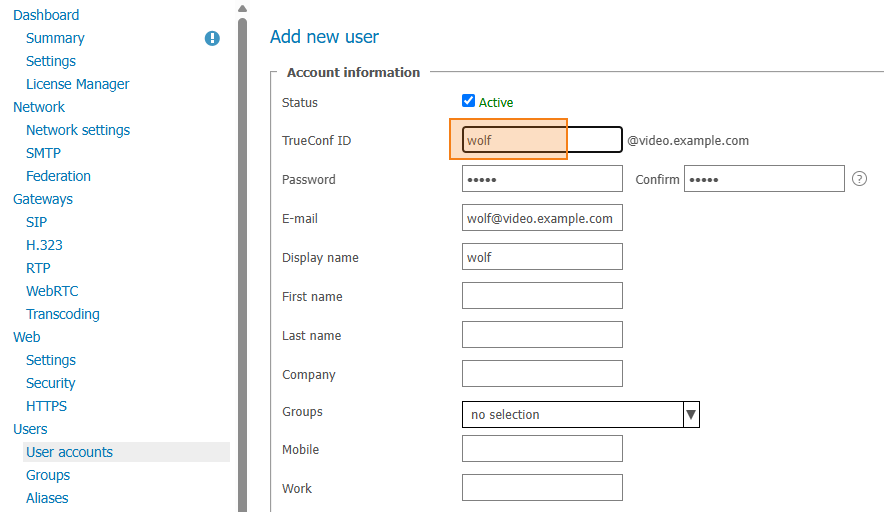Open the Groups dropdown arrow
Screen dimensions: 884x512
pyautogui.click(x=691, y=414)
